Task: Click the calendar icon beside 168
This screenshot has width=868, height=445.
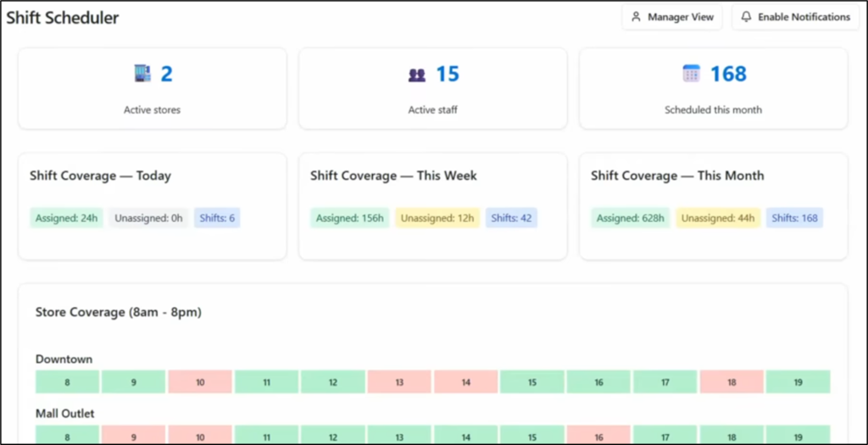Action: pyautogui.click(x=692, y=74)
